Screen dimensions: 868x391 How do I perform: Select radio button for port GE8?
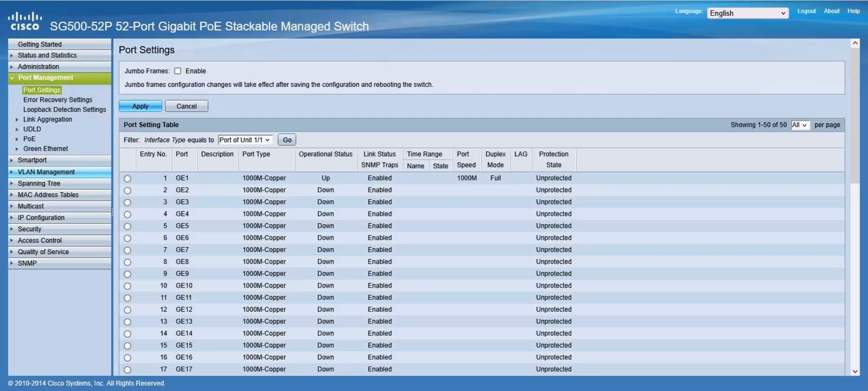point(127,262)
